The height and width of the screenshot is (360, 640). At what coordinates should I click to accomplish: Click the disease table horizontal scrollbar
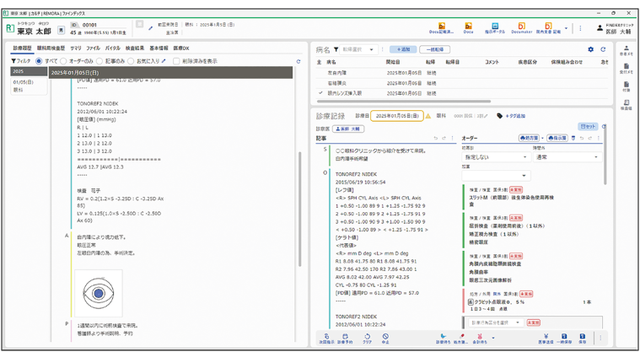tap(404, 102)
